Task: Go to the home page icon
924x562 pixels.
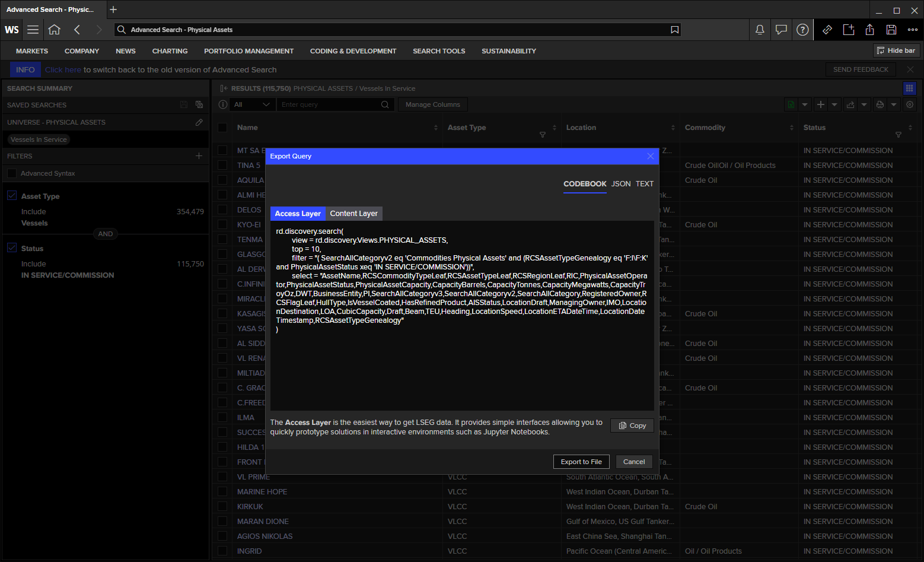Action: (x=55, y=30)
